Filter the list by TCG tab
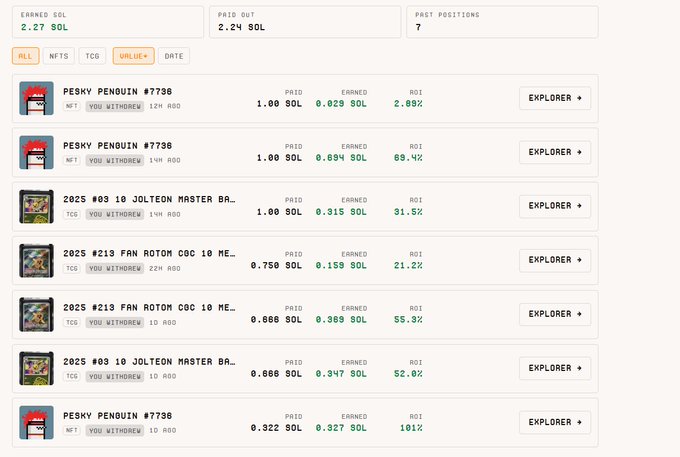680x457 pixels. [x=92, y=56]
